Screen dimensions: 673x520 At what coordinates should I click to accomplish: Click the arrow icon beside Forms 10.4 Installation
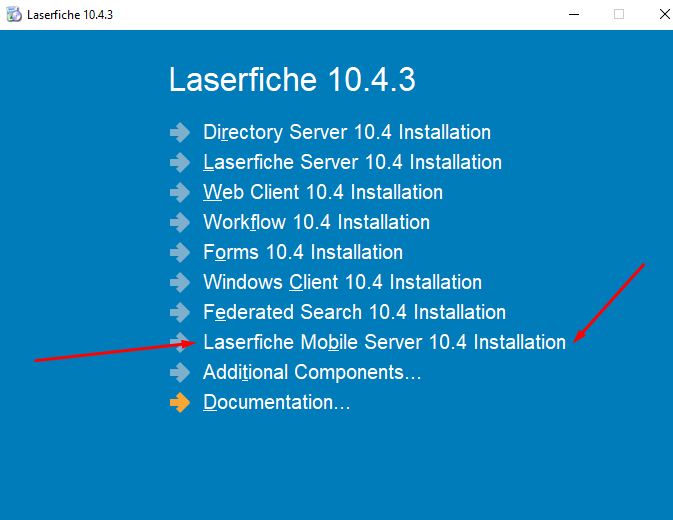180,253
